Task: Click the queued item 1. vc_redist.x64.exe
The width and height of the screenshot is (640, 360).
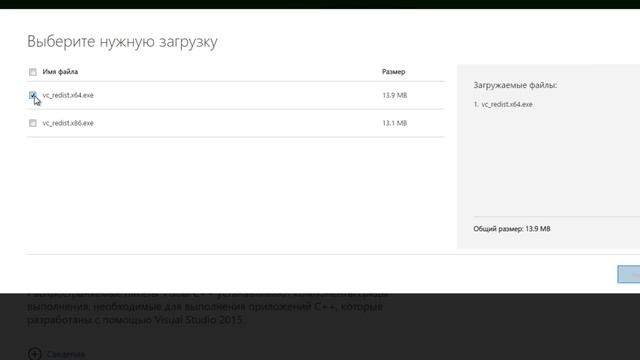Action: pyautogui.click(x=503, y=104)
